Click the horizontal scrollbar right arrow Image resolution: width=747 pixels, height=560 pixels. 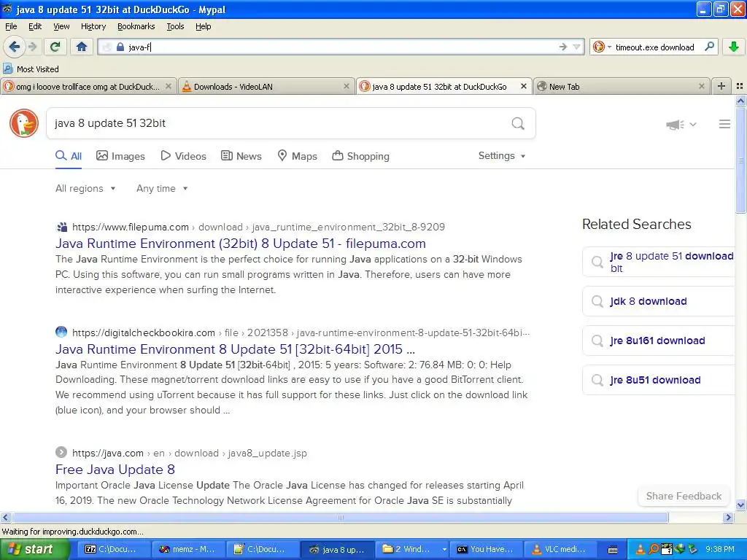point(729,517)
